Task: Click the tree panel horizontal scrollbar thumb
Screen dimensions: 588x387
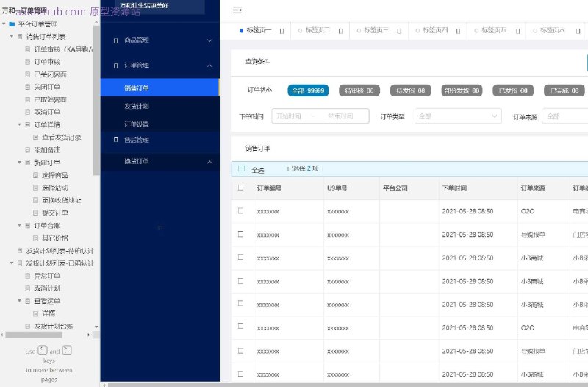Action: pyautogui.click(x=33, y=335)
